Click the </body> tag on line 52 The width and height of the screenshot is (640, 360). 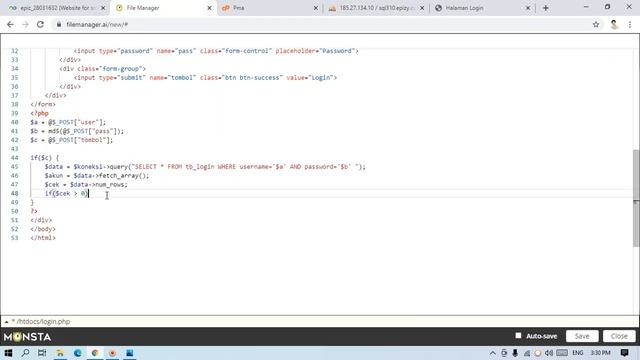coord(43,229)
